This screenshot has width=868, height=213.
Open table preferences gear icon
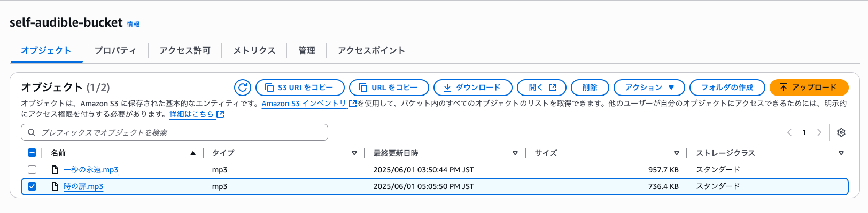pos(841,132)
